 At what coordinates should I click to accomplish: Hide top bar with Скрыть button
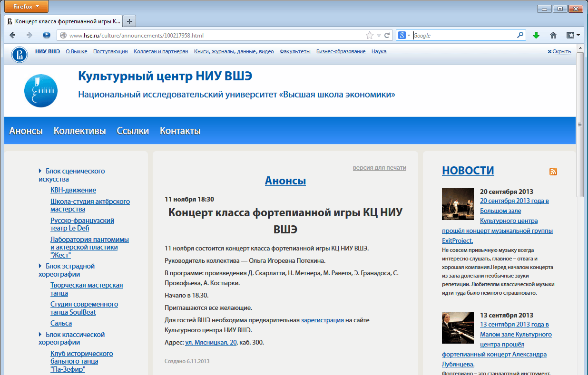559,51
